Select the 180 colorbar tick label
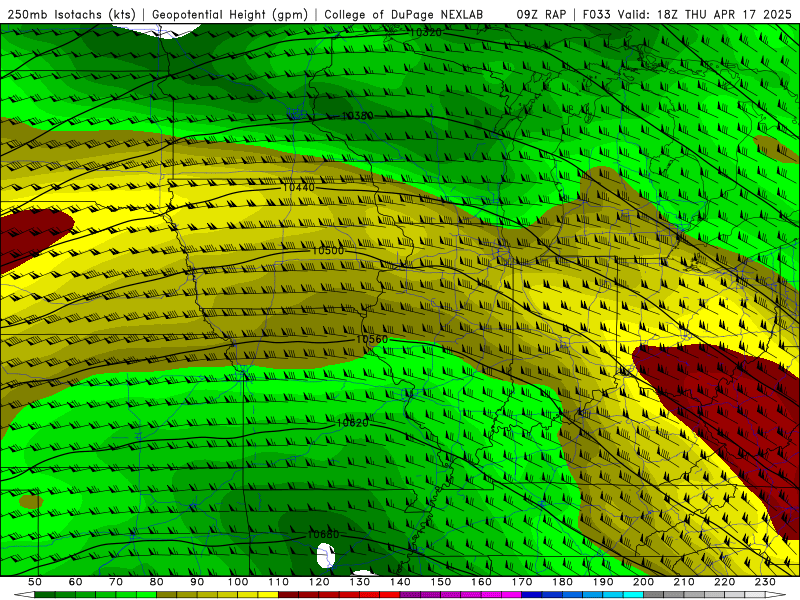The image size is (800, 600). tap(562, 582)
